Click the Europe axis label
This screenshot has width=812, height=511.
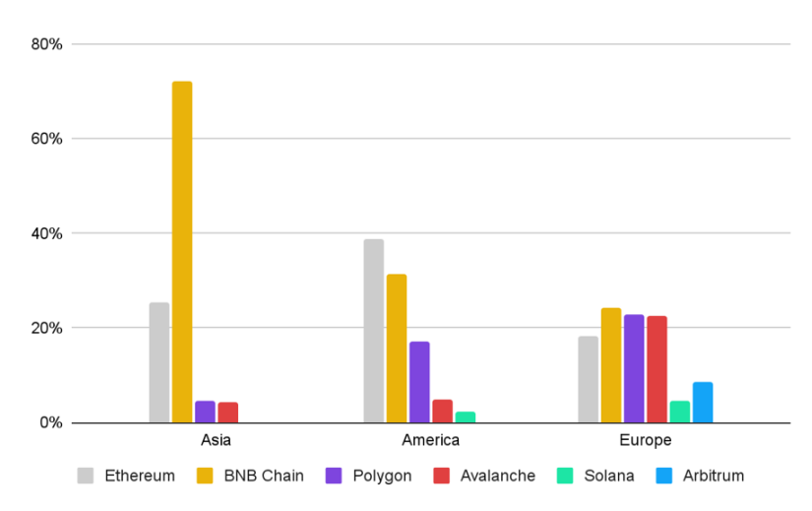[646, 440]
